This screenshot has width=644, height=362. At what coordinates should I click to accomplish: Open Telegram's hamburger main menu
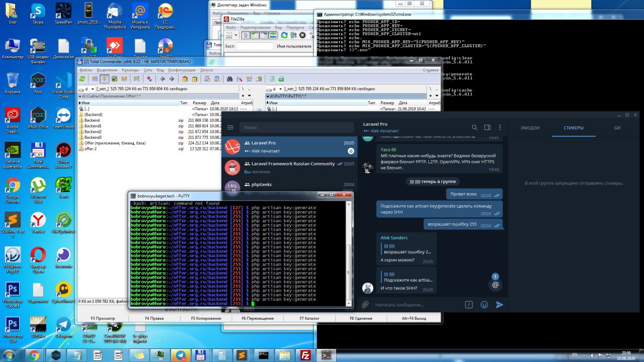pyautogui.click(x=230, y=128)
